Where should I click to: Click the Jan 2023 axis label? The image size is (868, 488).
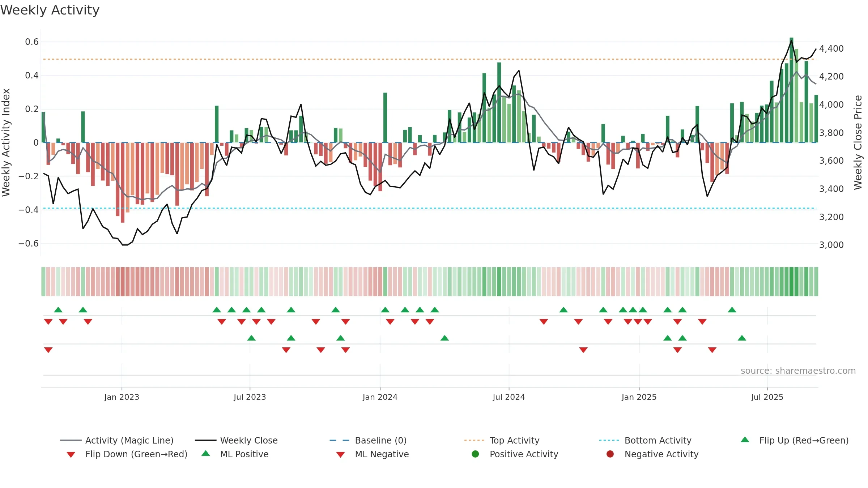[x=122, y=397]
